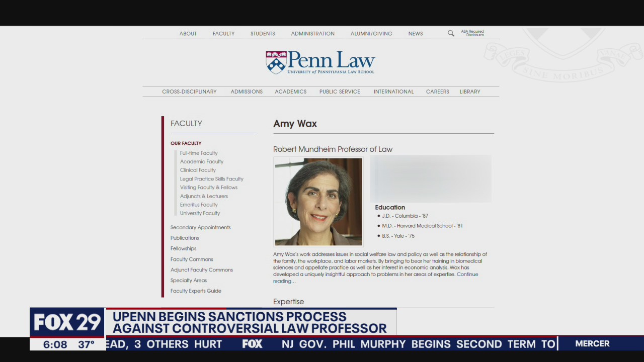This screenshot has width=644, height=362.
Task: Open the Full-time Faculty list
Action: 199,153
